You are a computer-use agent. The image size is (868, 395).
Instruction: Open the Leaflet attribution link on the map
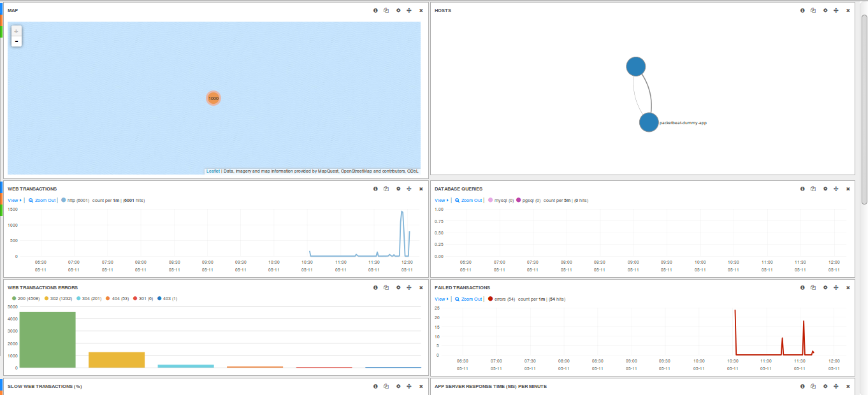pos(213,171)
